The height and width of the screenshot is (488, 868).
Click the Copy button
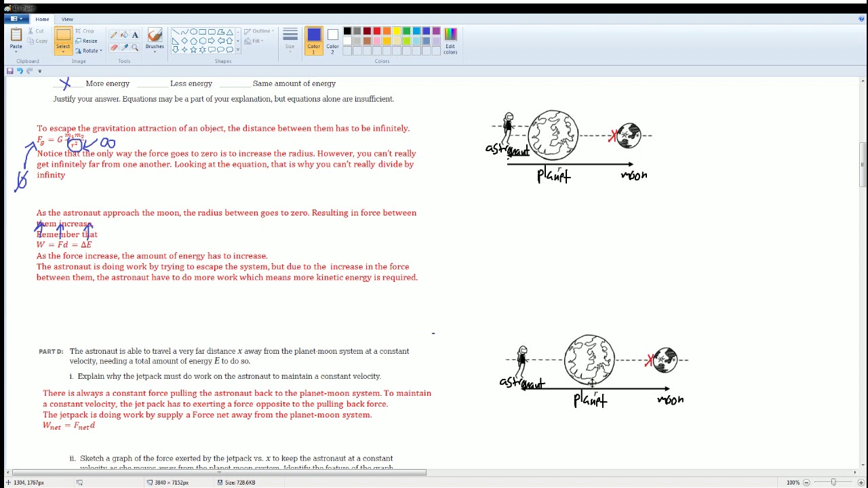click(x=37, y=41)
